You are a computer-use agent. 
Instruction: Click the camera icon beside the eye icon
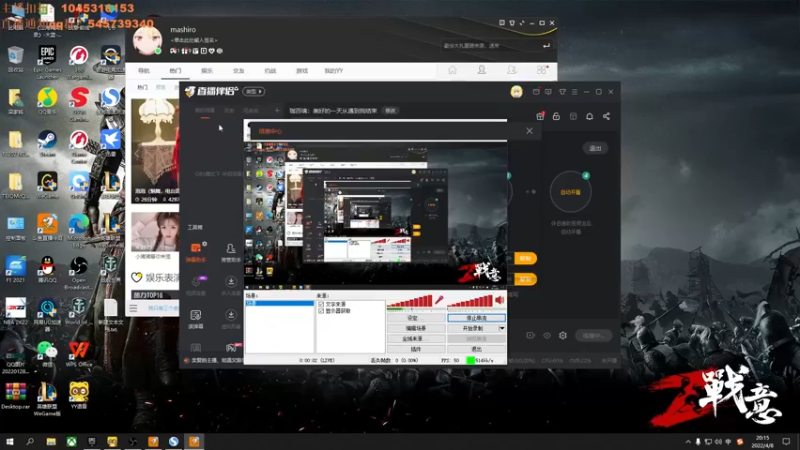tap(530, 335)
